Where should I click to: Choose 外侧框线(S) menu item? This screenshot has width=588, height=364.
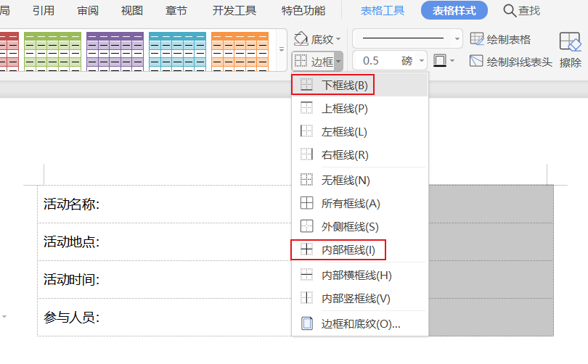tap(359, 227)
